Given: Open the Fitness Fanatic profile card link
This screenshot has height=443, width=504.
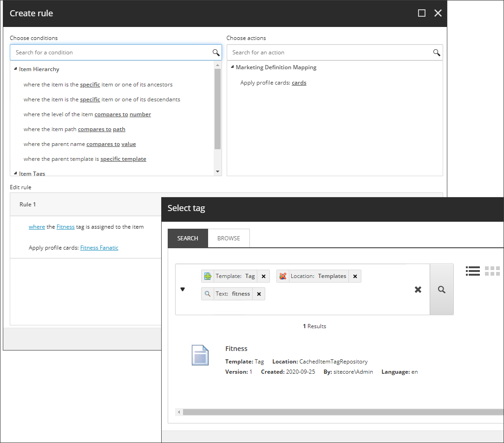Looking at the screenshot, I should (99, 247).
